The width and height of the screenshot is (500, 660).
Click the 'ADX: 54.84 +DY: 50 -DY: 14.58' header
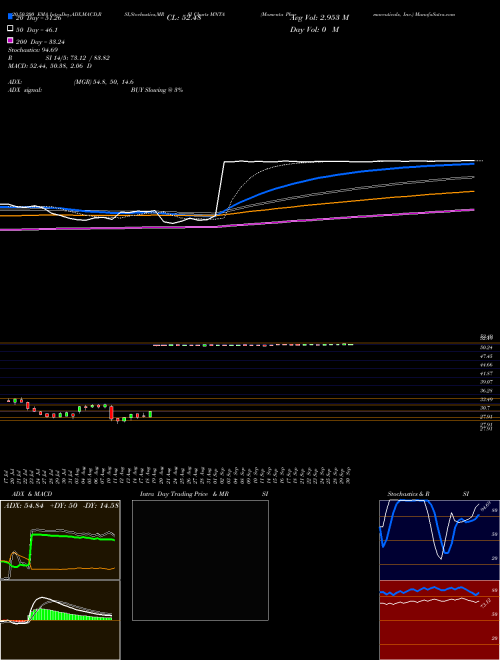61,506
